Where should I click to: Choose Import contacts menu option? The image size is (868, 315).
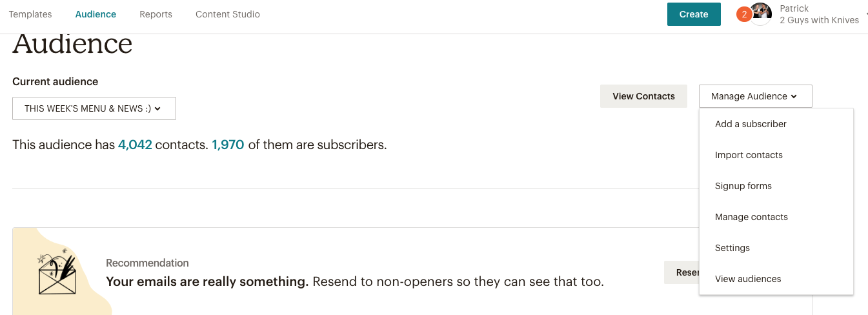point(749,155)
